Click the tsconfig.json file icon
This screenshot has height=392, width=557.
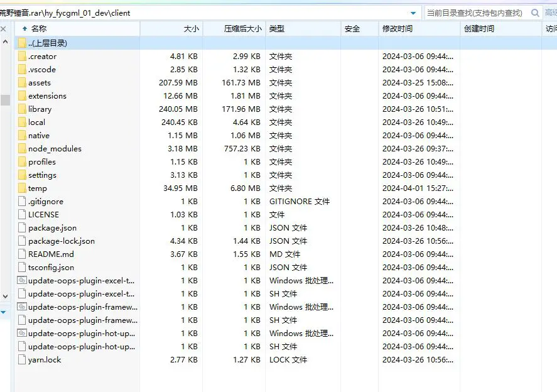[22, 267]
